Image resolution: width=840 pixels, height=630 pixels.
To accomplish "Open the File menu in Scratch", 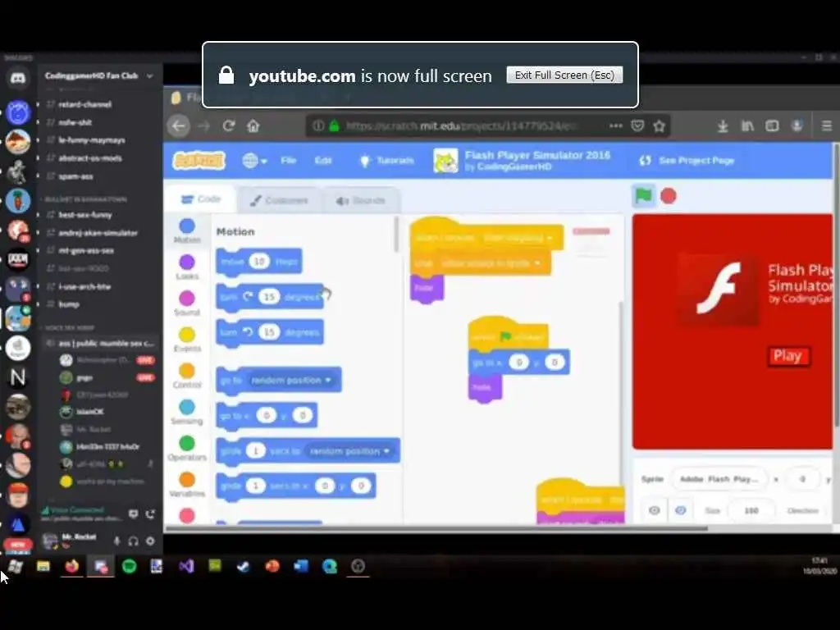I will click(x=288, y=160).
